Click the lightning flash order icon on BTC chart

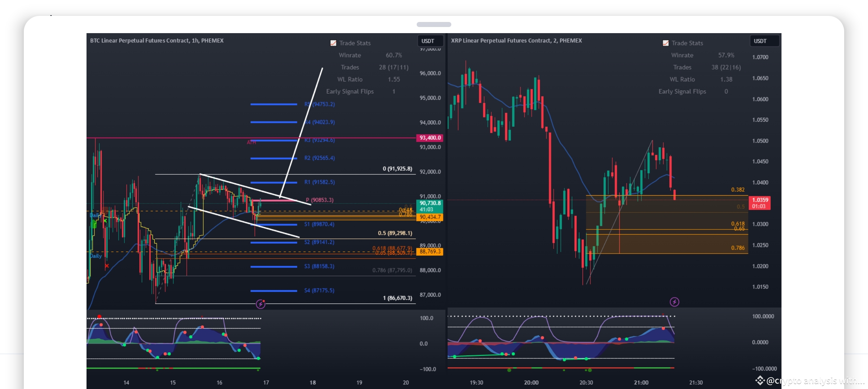pos(261,305)
